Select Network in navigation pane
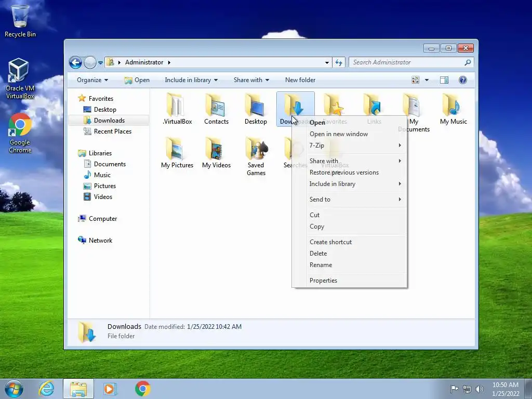The height and width of the screenshot is (399, 532). tap(95, 241)
